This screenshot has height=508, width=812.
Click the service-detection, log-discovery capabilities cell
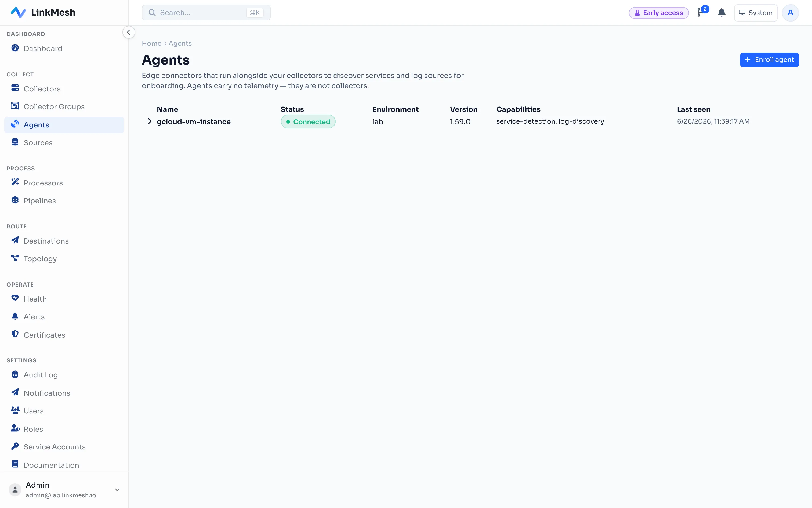click(x=550, y=121)
